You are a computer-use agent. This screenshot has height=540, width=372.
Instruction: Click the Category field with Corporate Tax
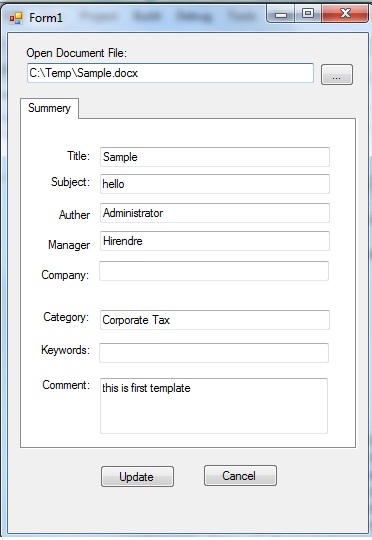click(215, 320)
